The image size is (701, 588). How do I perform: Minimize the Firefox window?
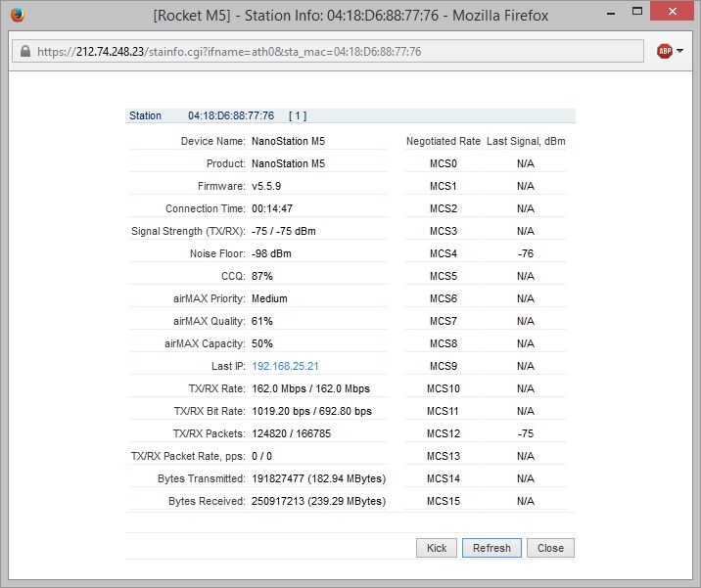(x=611, y=14)
